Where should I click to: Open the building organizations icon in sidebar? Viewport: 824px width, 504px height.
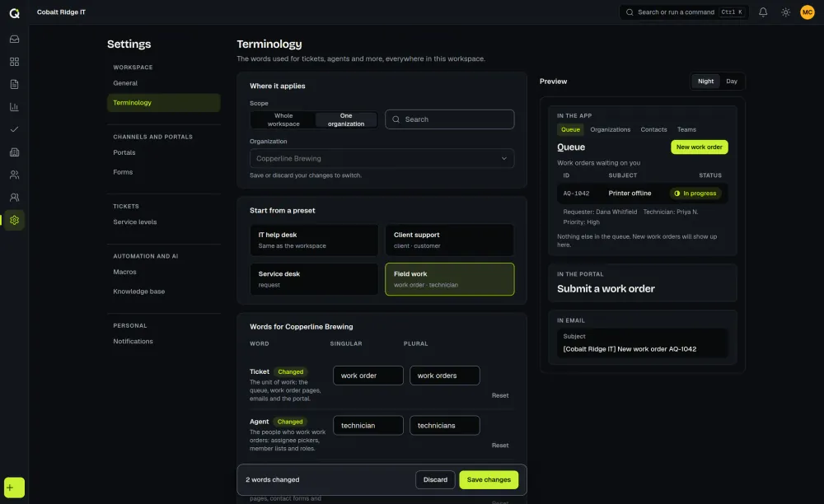14,152
